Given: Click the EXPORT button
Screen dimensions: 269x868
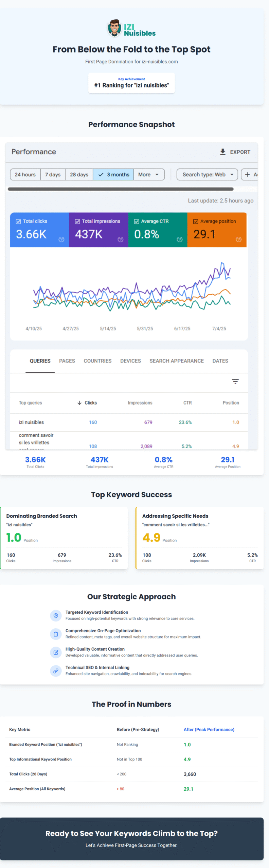Looking at the screenshot, I should coord(235,152).
